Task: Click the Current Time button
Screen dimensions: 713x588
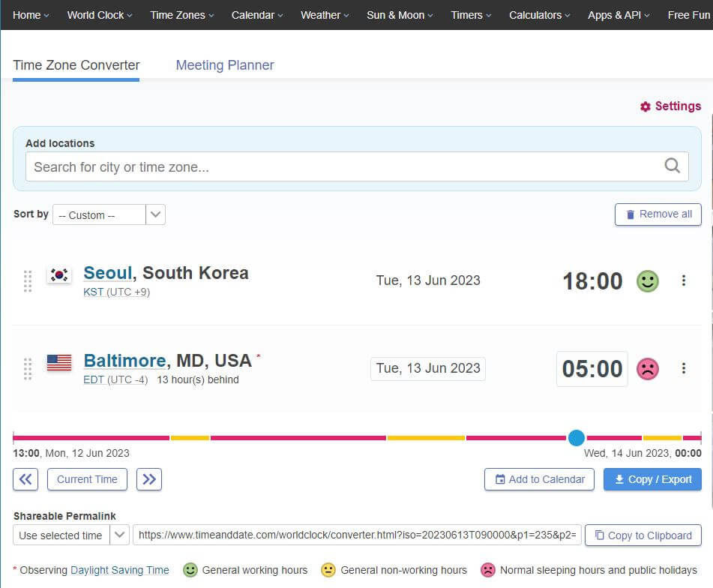Action: click(86, 479)
